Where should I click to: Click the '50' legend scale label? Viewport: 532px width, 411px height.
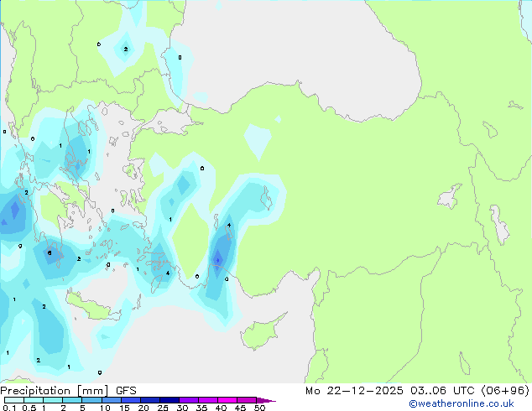[259, 408]
